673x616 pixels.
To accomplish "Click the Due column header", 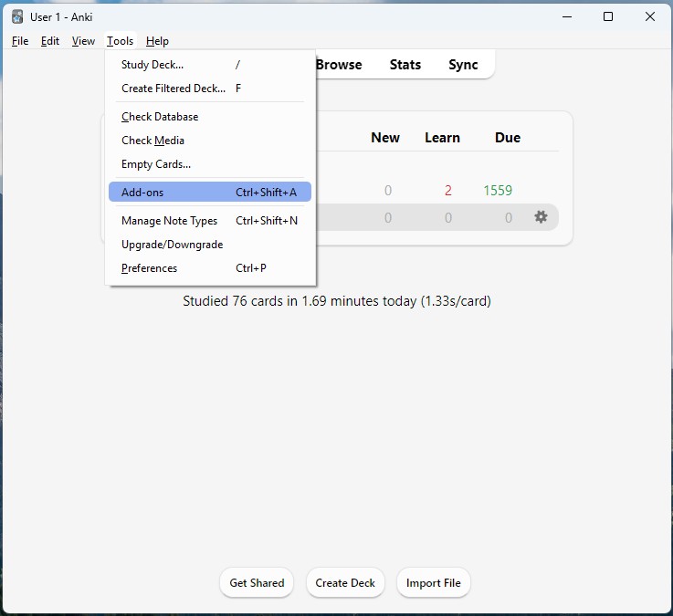I will pyautogui.click(x=508, y=138).
